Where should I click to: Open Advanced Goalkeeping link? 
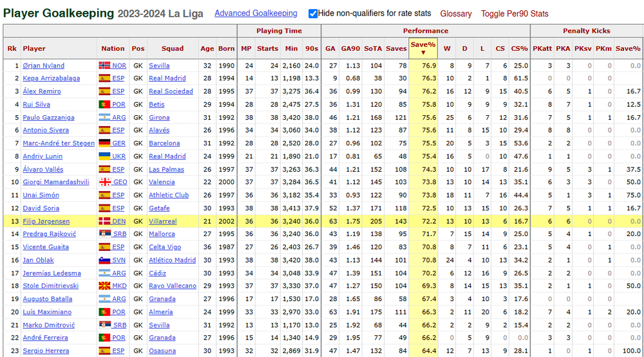point(256,13)
